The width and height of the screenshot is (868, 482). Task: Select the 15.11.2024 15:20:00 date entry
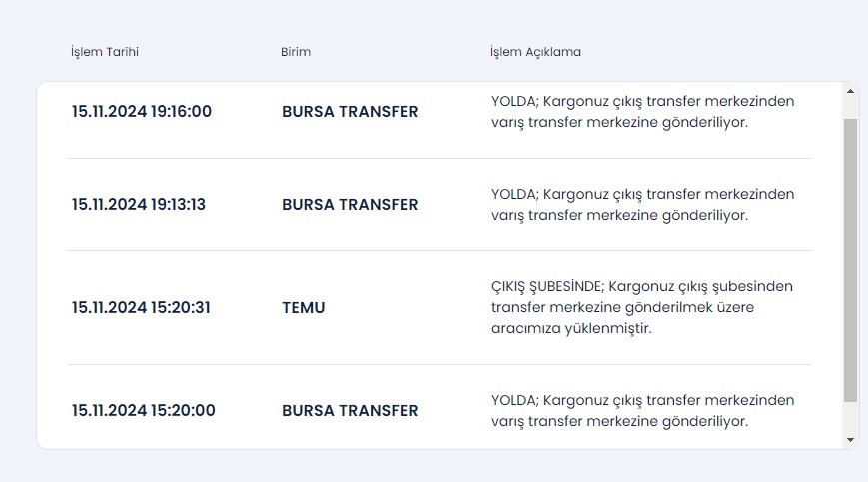(x=144, y=410)
